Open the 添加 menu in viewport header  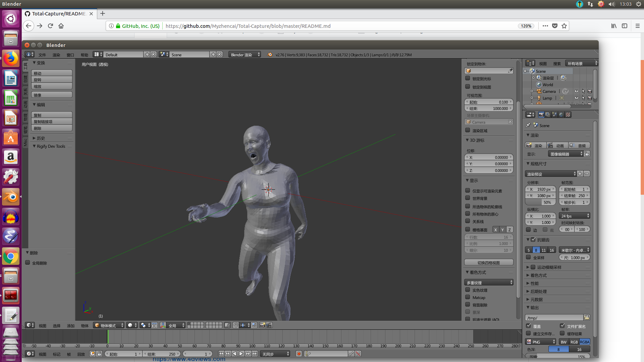(x=71, y=325)
